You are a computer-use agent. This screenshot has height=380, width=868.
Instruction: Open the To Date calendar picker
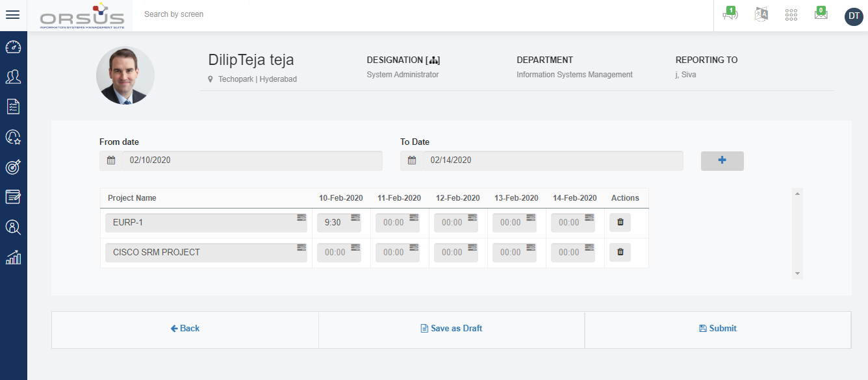point(412,160)
